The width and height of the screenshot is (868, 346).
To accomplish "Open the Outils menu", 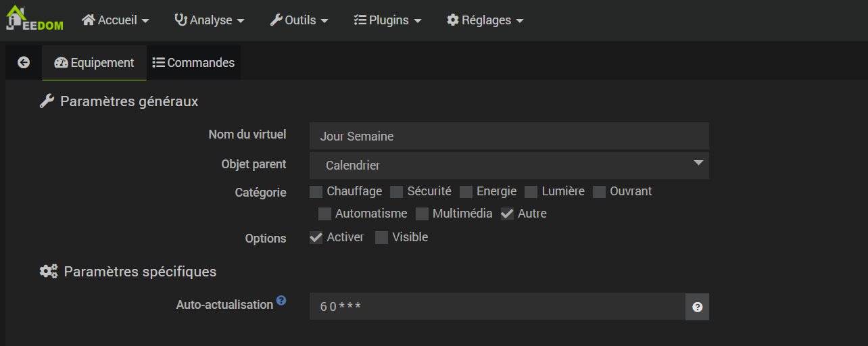I will click(299, 20).
